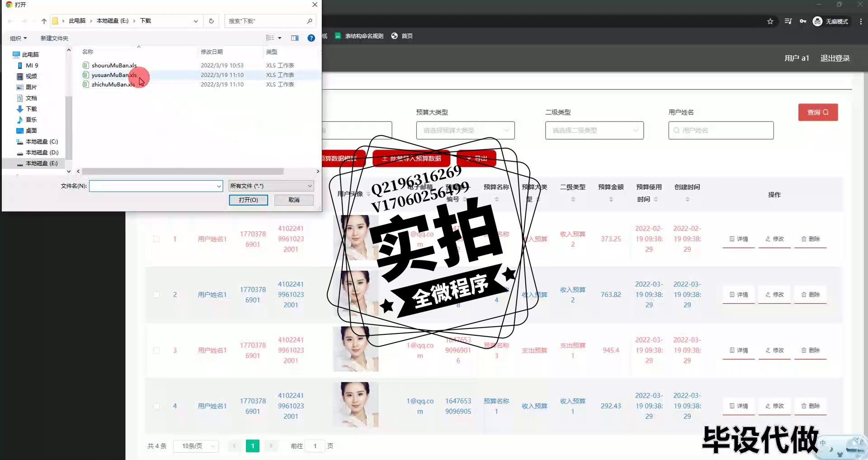Sort files by 修改日期 column
This screenshot has height=460, width=868.
pyautogui.click(x=212, y=52)
